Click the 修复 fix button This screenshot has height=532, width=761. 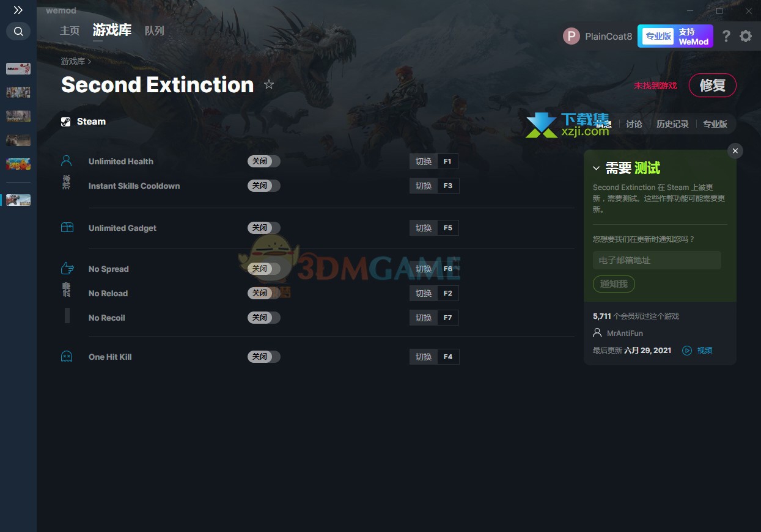click(x=712, y=85)
